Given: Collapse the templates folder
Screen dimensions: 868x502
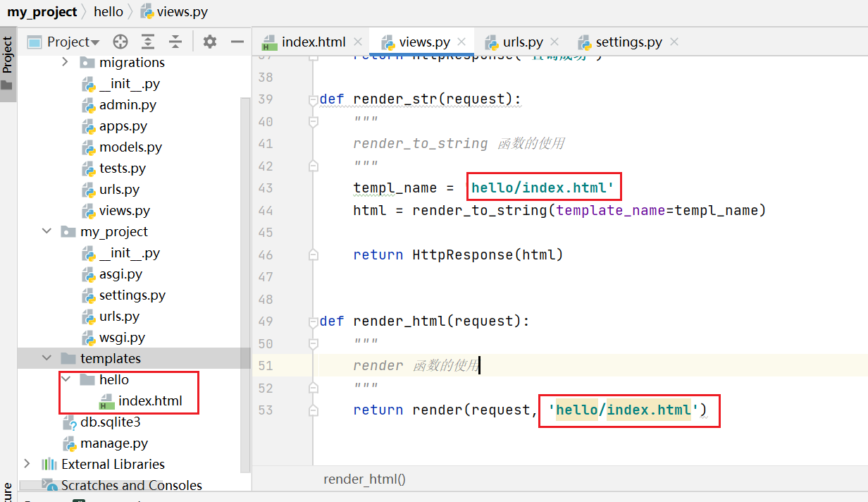Looking at the screenshot, I should point(46,358).
